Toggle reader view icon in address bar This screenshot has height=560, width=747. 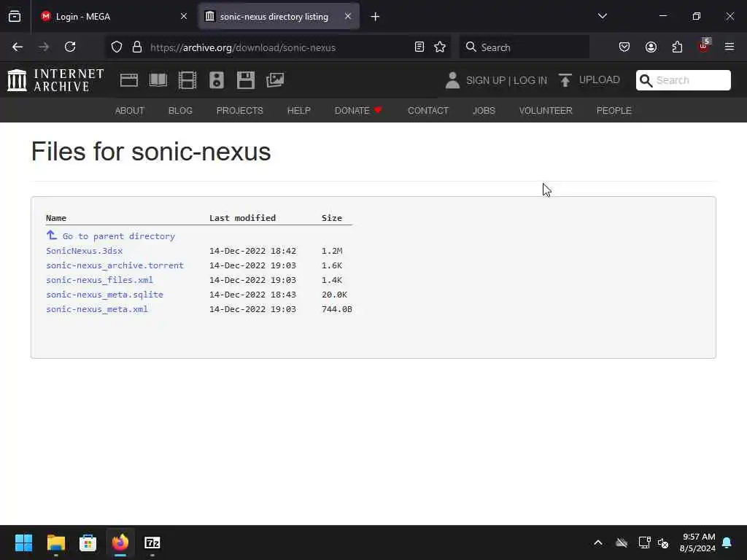tap(419, 47)
